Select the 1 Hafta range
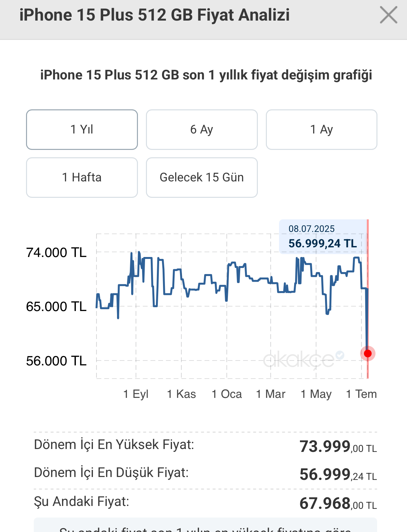Screen dimensions: 407x532 point(82,178)
